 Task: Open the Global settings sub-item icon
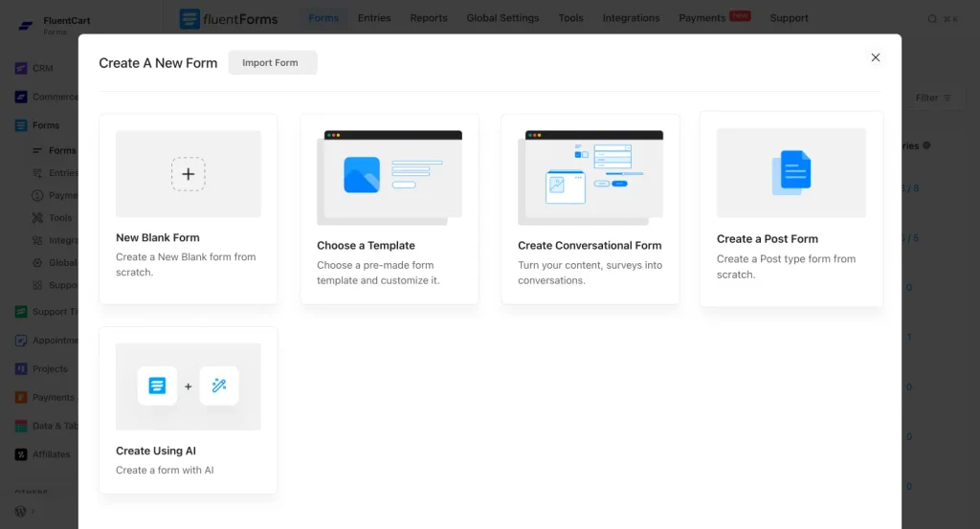(x=37, y=263)
